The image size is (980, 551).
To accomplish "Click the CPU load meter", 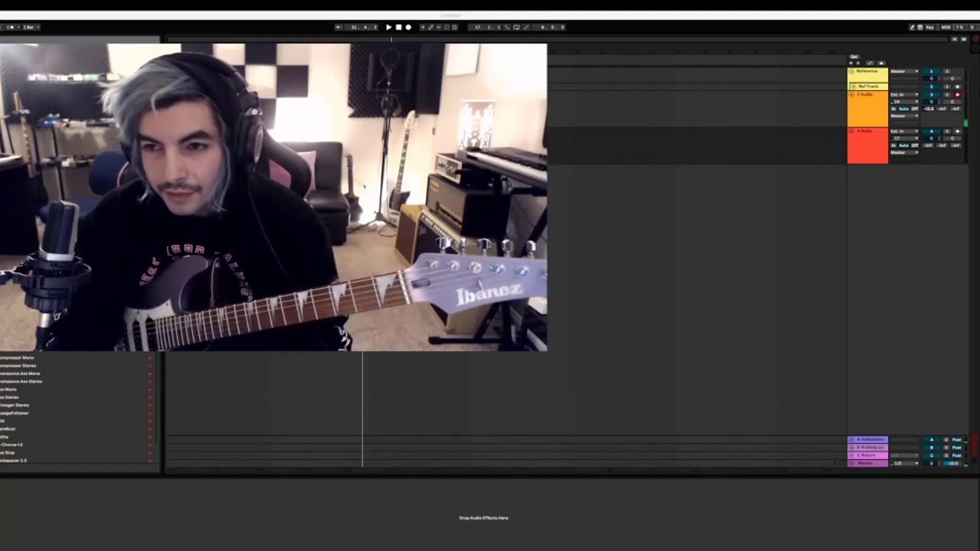I will pos(960,27).
